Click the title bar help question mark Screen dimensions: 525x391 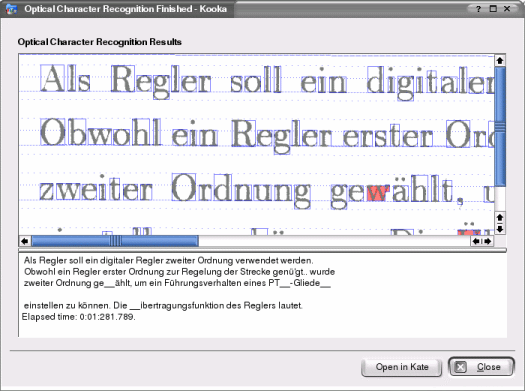(x=478, y=9)
